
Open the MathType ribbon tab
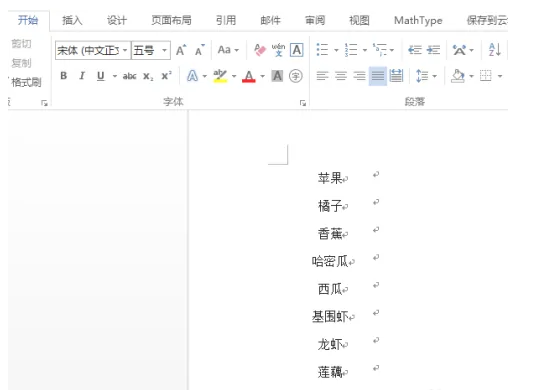pos(418,20)
